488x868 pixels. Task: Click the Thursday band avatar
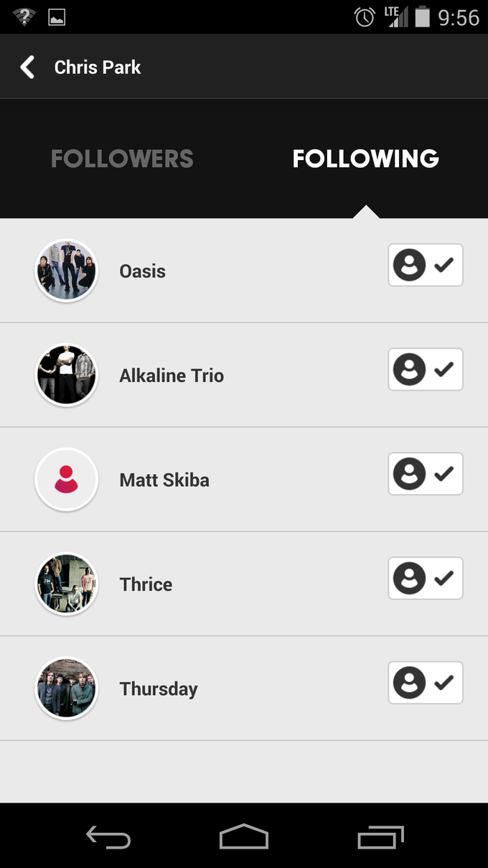click(66, 688)
